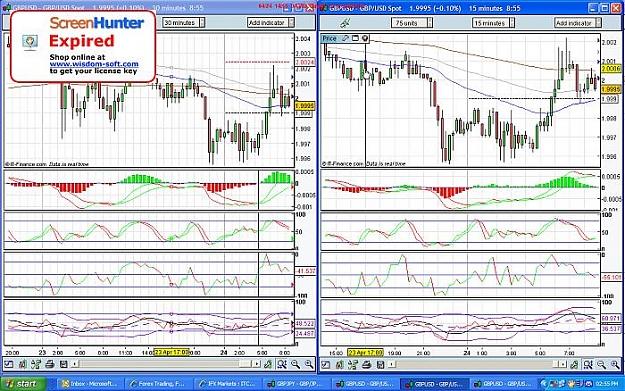Click pencil edit icon on Price label
This screenshot has width=625, height=391.
pyautogui.click(x=345, y=38)
